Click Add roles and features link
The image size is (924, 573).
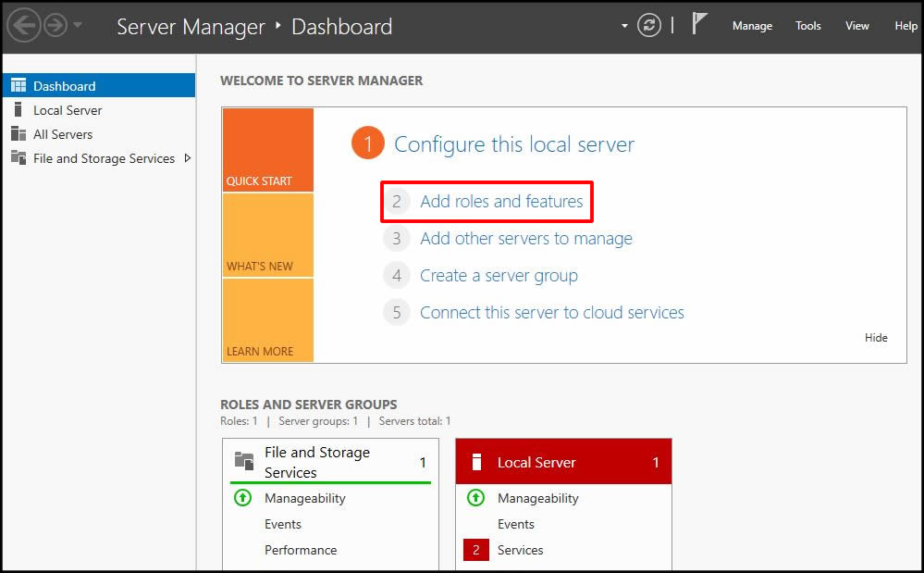(x=501, y=202)
